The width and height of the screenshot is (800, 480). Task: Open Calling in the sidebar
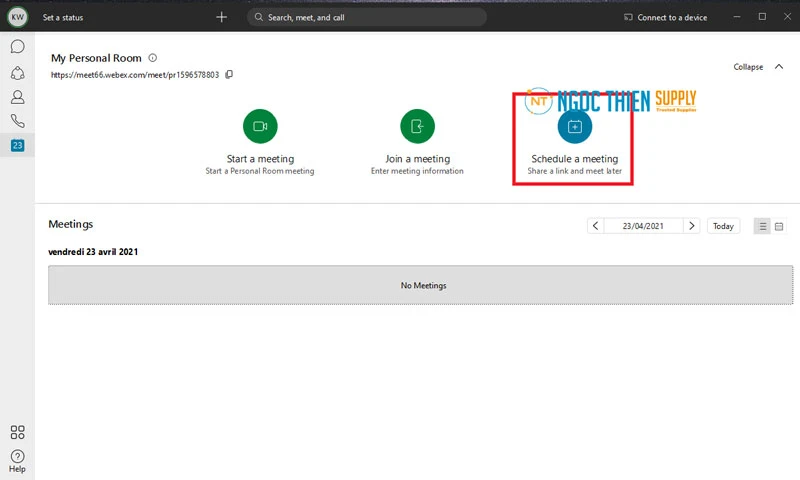pos(17,121)
